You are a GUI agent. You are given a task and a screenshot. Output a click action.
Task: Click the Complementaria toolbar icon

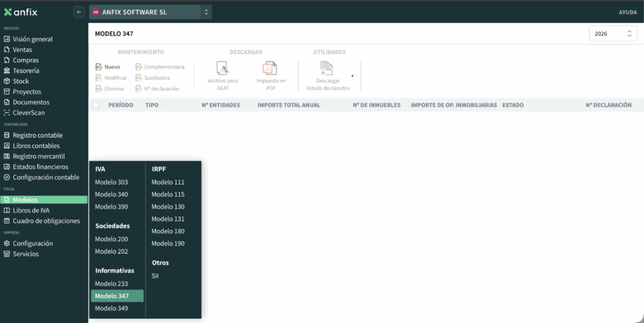pos(139,67)
